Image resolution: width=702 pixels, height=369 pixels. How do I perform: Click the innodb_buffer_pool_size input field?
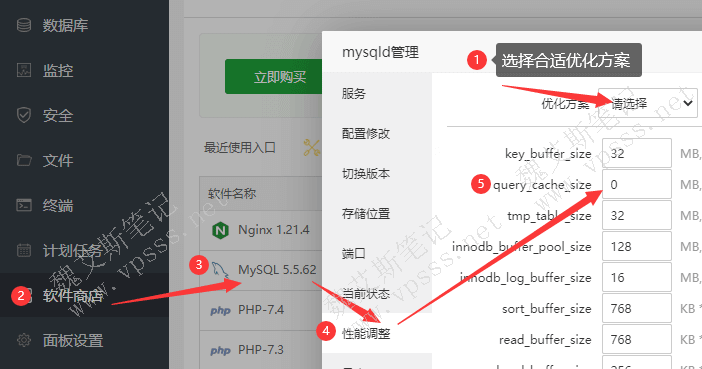pyautogui.click(x=637, y=246)
